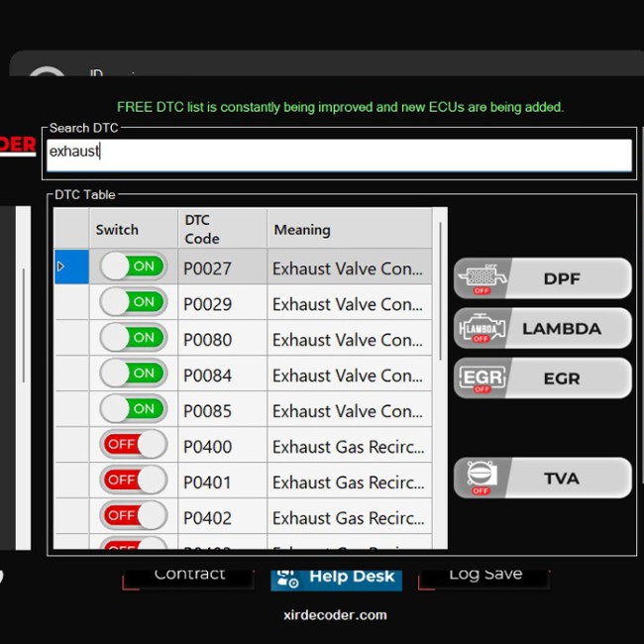Viewport: 644px width, 644px height.
Task: Select the row header of P0400
Action: point(71,445)
